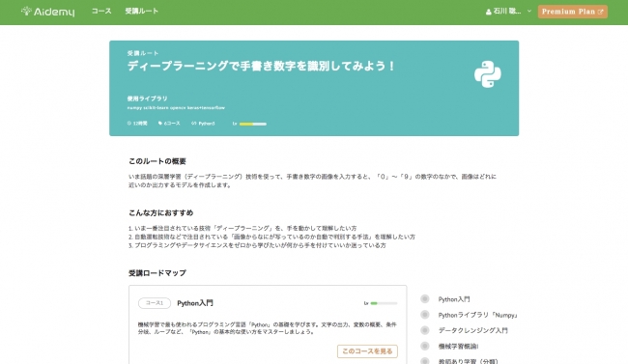This screenshot has height=364, width=628.
Task: Click recommendation item 2 about 自動運転技術
Action: click(x=271, y=238)
